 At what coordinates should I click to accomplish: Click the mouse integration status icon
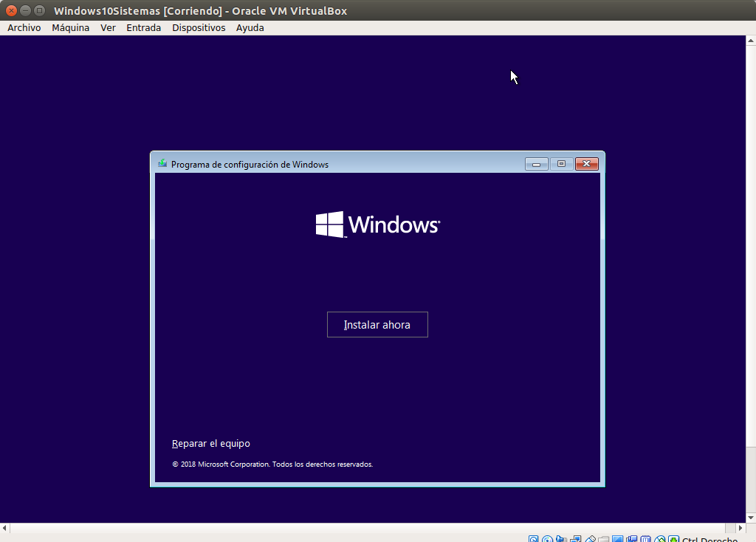click(660, 539)
